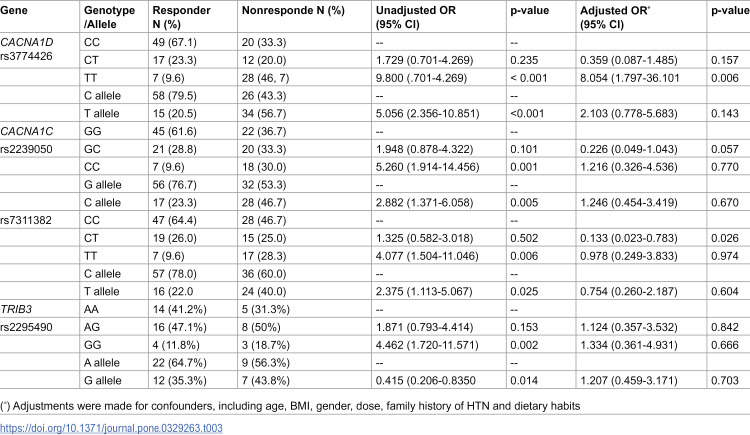Select the CACNA1D gene cell
This screenshot has width=750, height=435.
(x=27, y=42)
